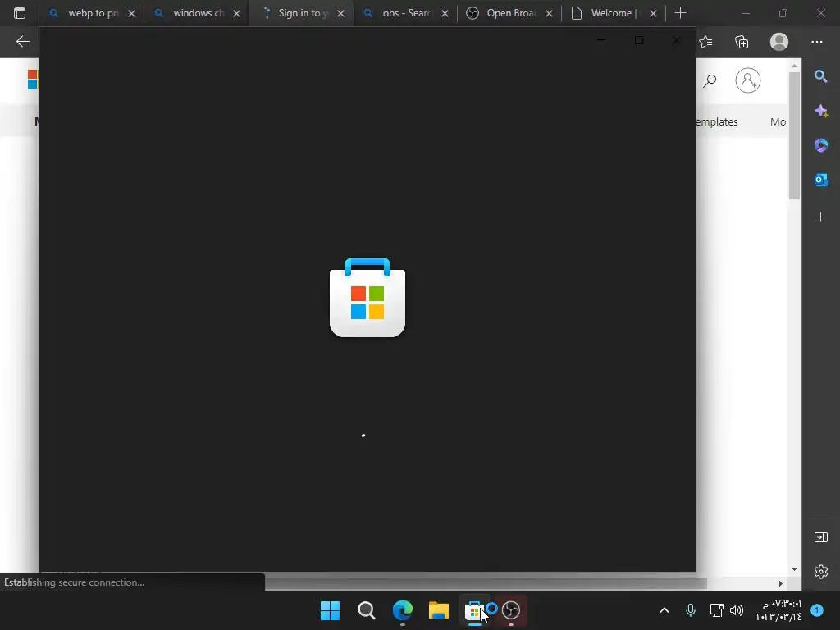
Task: Open the Templates menu on the webpage
Action: (x=717, y=122)
